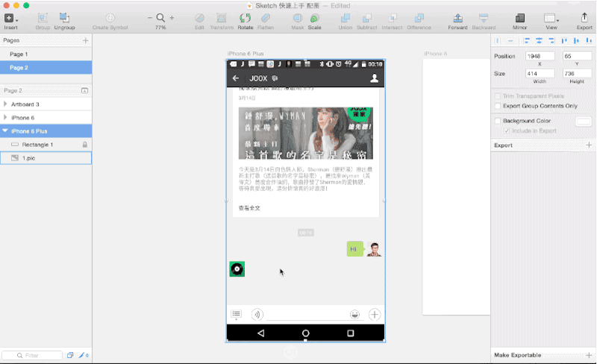Click profile icon in JOOX header
This screenshot has height=364, width=597.
375,78
